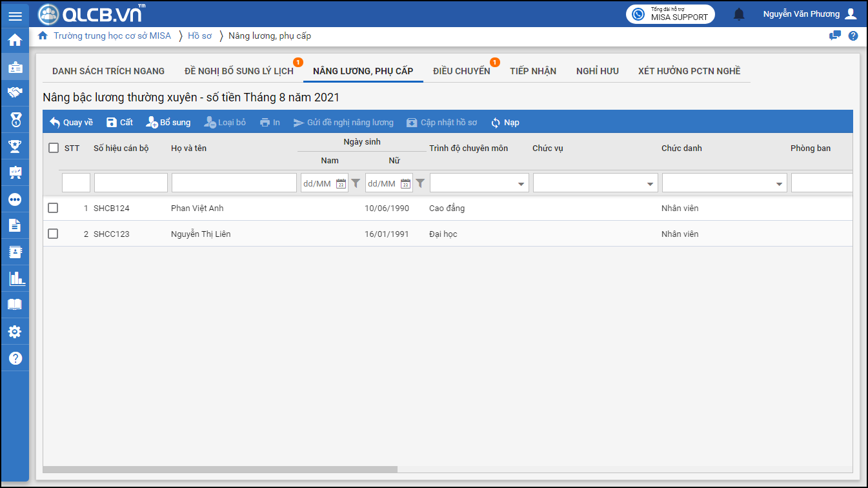
Task: Click the horizontal scrollbar below the table
Action: (220, 469)
